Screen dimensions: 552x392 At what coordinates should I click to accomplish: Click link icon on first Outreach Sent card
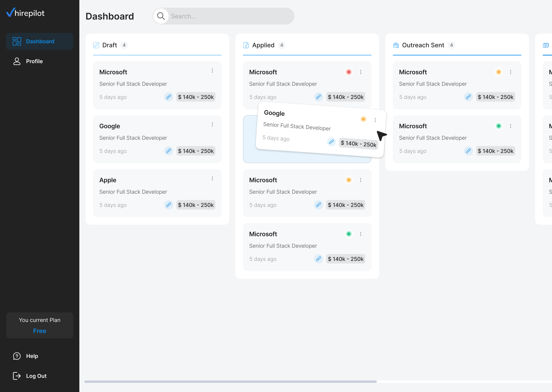click(x=468, y=97)
